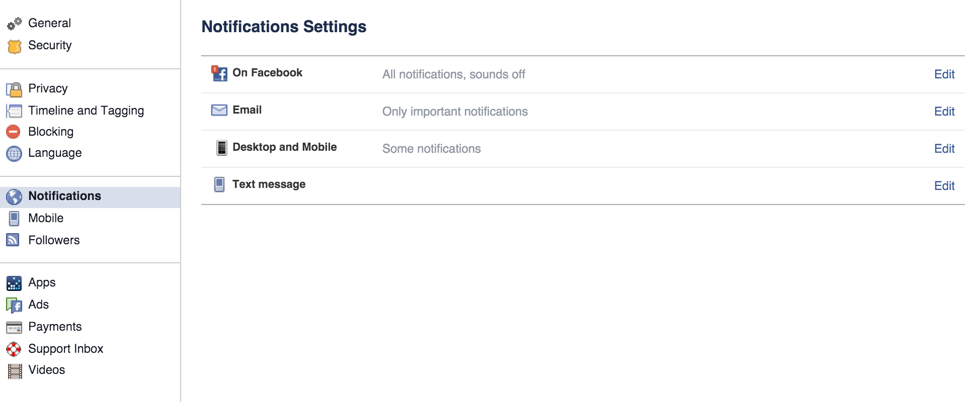Select the Mobile settings section
This screenshot has height=402, width=980.
46,218
